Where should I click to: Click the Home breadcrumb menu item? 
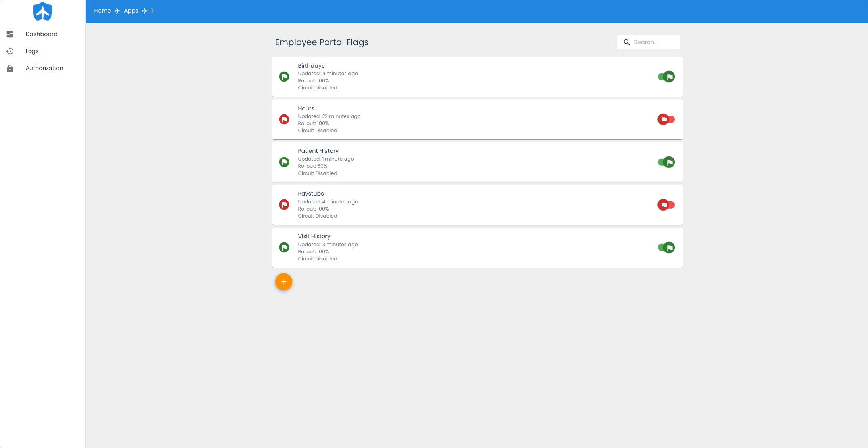(x=102, y=11)
